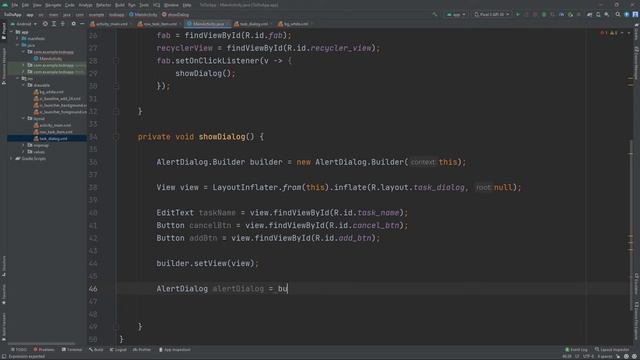Click the Sync Project with Gradle icon
Screen dimensions: 640x360
(589, 14)
